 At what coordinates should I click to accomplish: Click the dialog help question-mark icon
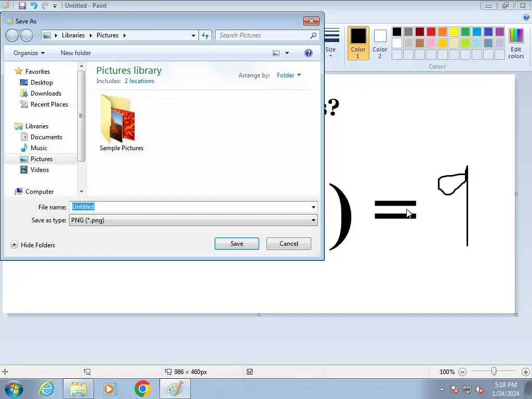309,53
